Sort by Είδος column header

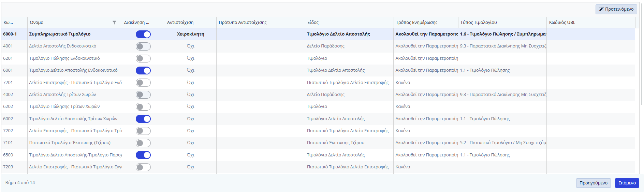point(313,23)
